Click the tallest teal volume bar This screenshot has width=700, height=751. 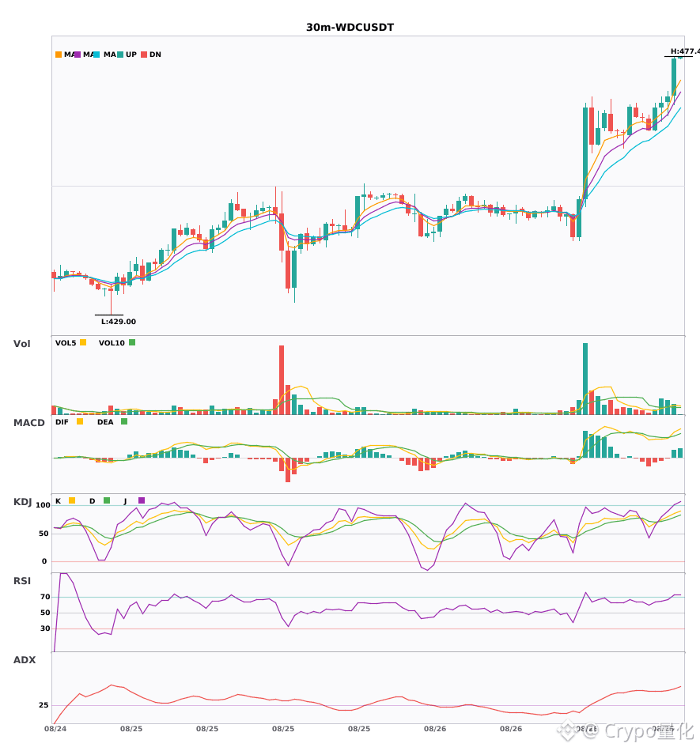pyautogui.click(x=585, y=379)
